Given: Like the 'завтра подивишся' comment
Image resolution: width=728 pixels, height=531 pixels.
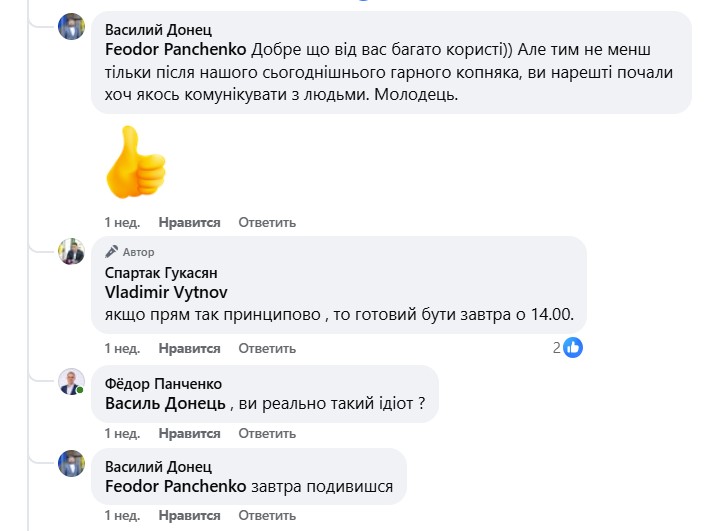Looking at the screenshot, I should point(189,516).
